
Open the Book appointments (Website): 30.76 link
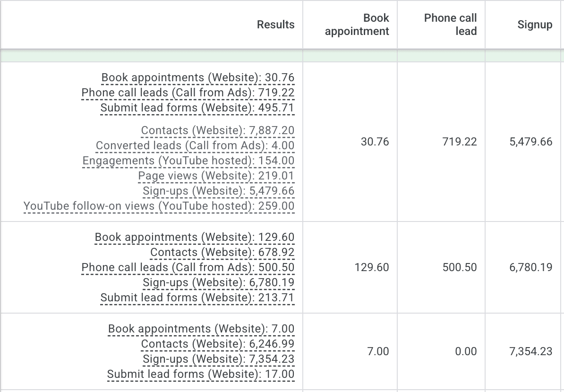[x=198, y=77]
